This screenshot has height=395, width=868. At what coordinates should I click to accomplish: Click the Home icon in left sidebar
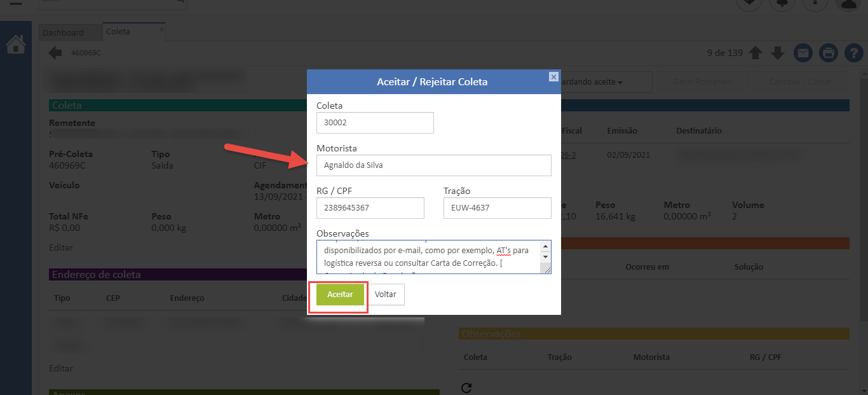[15, 45]
